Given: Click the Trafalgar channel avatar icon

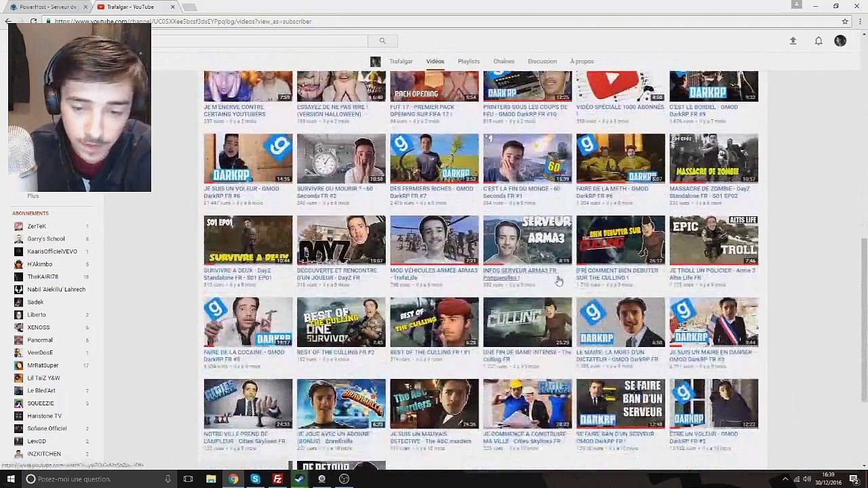Looking at the screenshot, I should point(375,62).
